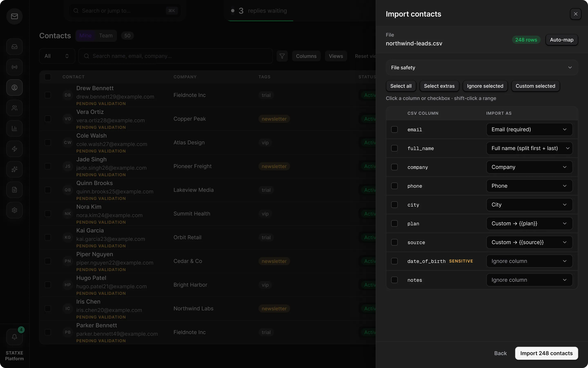
Task: Open the bar chart analytics sidebar icon
Action: (x=14, y=128)
